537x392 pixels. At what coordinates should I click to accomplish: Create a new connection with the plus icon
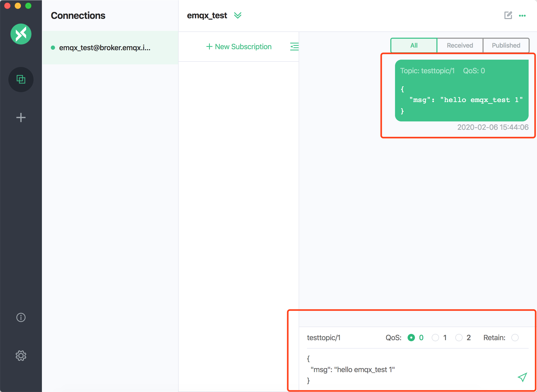pyautogui.click(x=21, y=117)
